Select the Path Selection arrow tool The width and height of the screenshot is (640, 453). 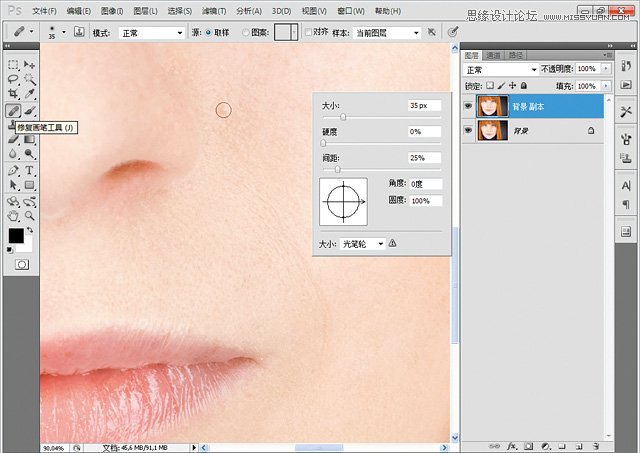click(x=13, y=185)
